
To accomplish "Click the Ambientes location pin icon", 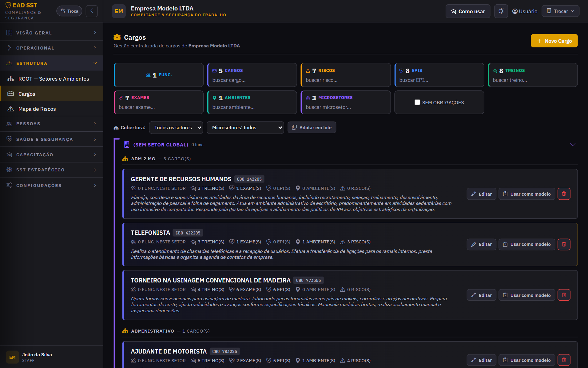I will pyautogui.click(x=214, y=98).
